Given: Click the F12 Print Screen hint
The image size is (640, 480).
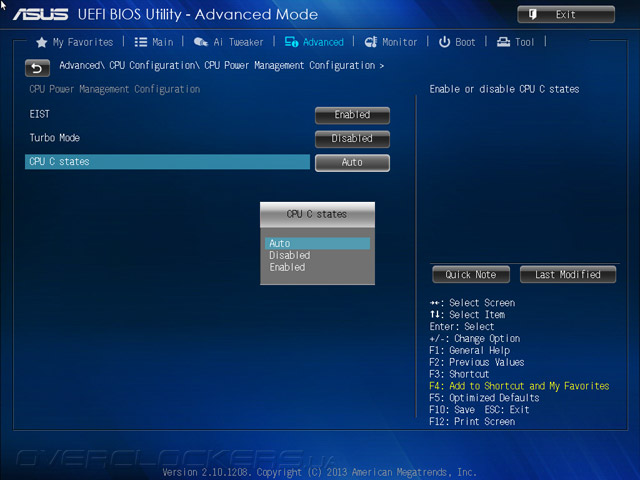Looking at the screenshot, I should coord(472,422).
